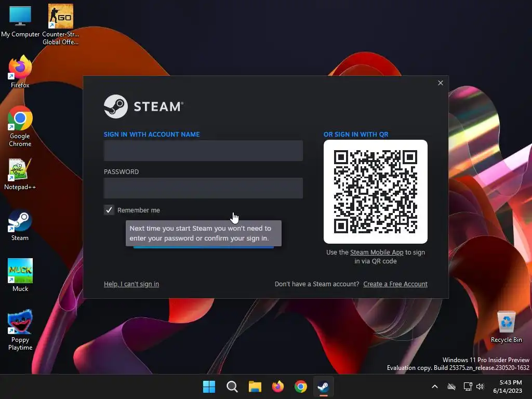Click the Don't have a Steam account? text
This screenshot has width=532, height=399.
pyautogui.click(x=317, y=284)
